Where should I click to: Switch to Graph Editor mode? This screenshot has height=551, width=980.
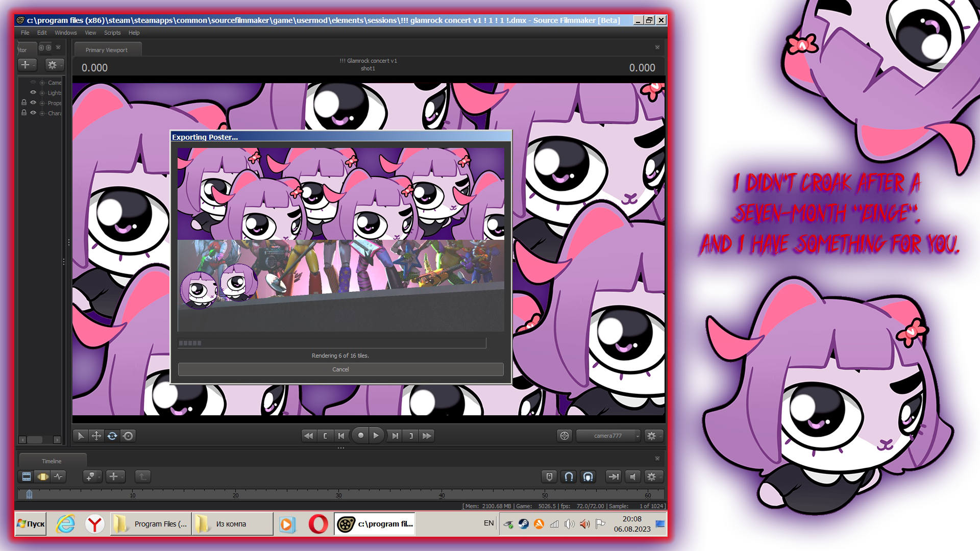click(x=59, y=477)
